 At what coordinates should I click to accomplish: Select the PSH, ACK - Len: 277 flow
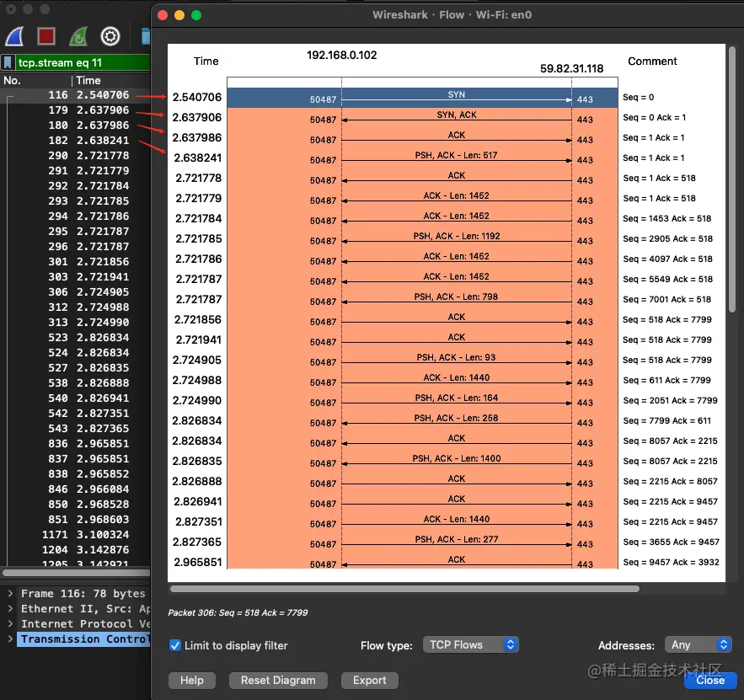(x=422, y=542)
